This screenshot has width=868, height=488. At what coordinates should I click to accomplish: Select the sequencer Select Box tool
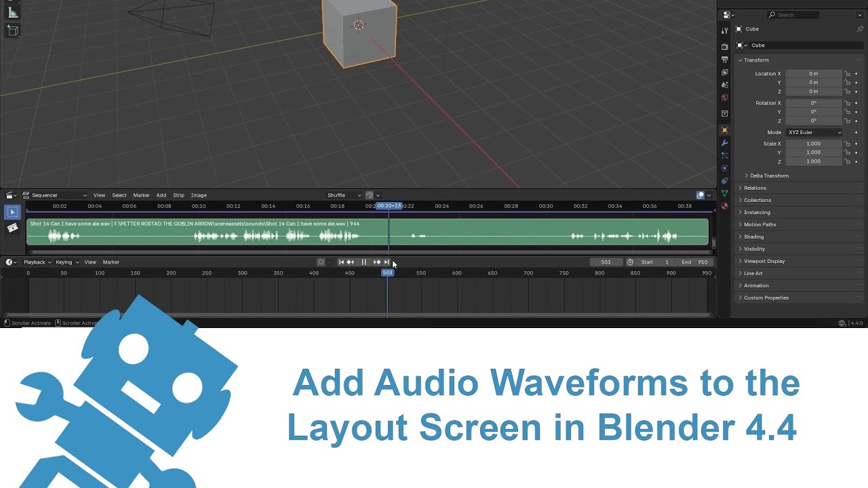(x=12, y=212)
